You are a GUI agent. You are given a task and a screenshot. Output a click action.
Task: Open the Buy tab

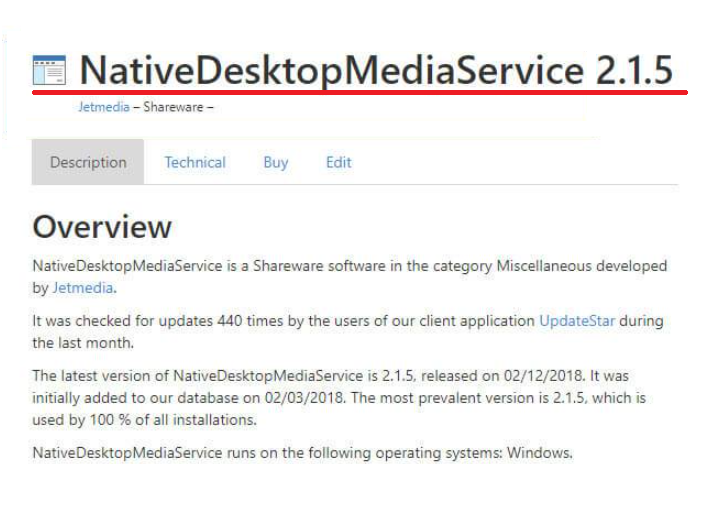[x=276, y=162]
